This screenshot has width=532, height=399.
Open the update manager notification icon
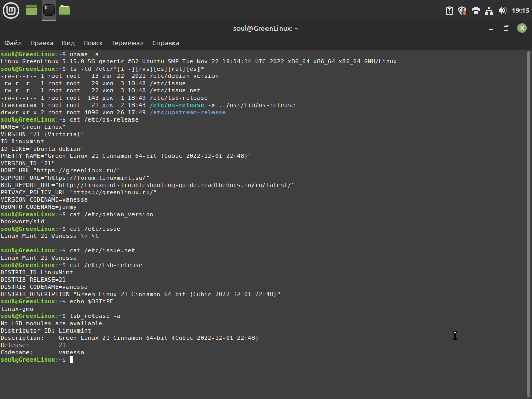click(x=449, y=10)
